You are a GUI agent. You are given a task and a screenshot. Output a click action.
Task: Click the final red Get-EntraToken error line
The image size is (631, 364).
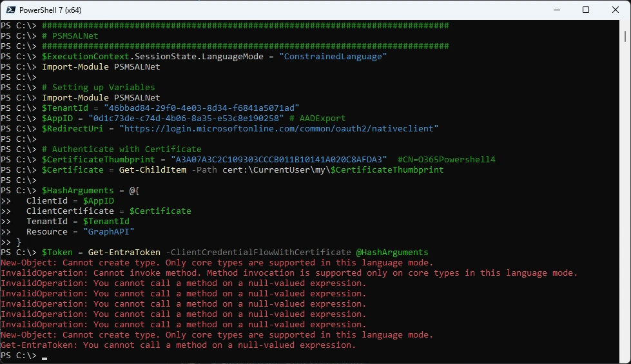point(178,345)
